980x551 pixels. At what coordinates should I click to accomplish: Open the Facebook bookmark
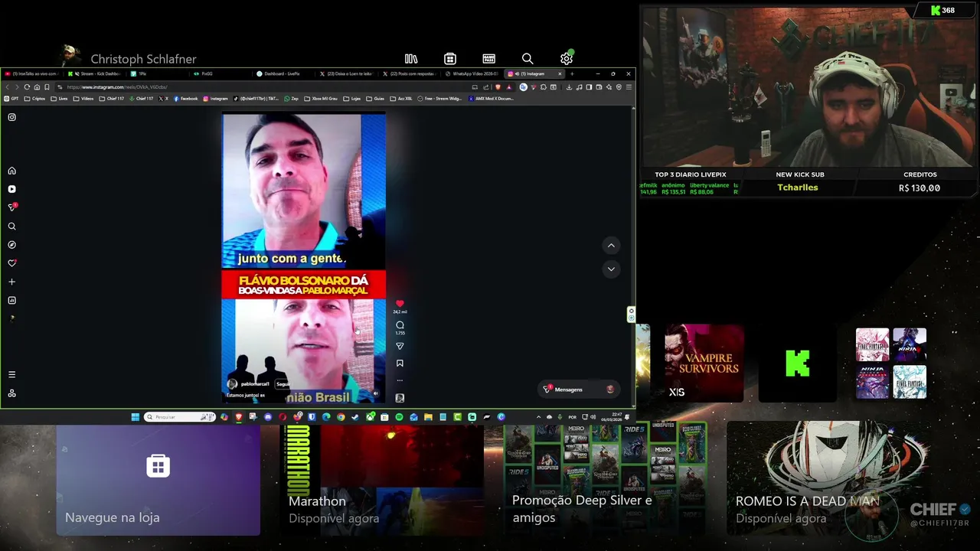coord(185,99)
